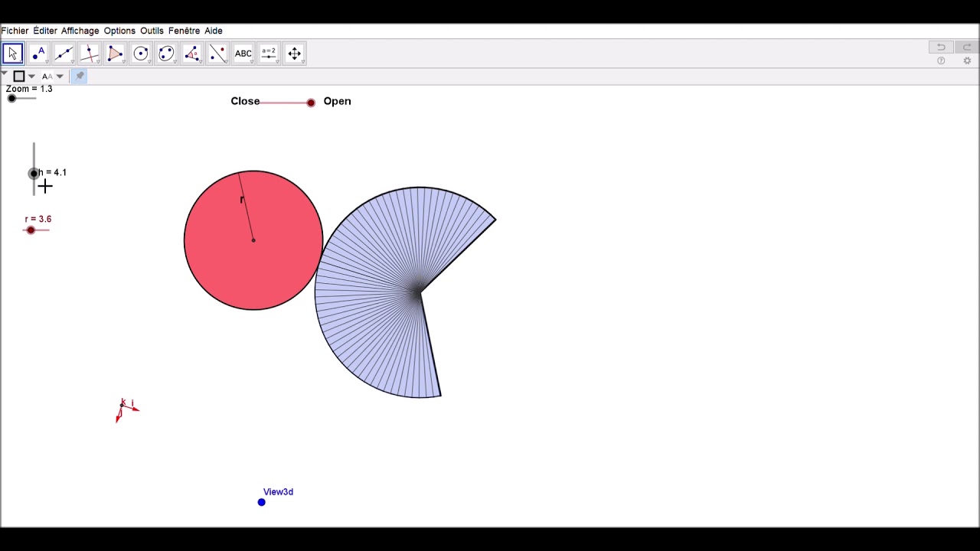
Task: Click the radius label 'r' in circle
Action: tap(242, 200)
